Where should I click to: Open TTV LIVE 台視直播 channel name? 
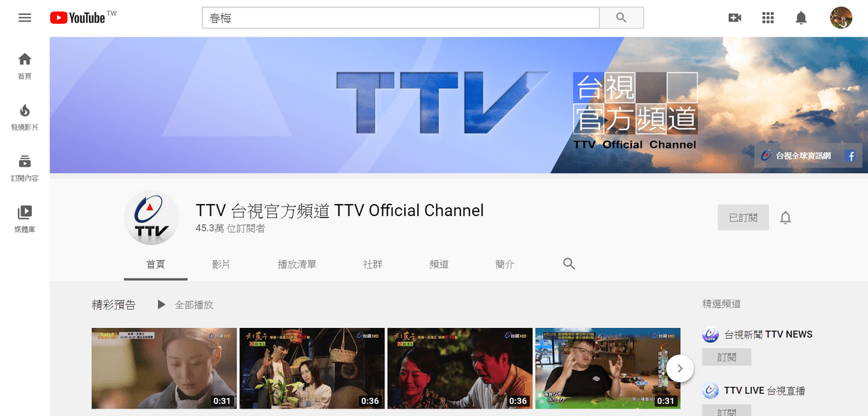(x=765, y=391)
